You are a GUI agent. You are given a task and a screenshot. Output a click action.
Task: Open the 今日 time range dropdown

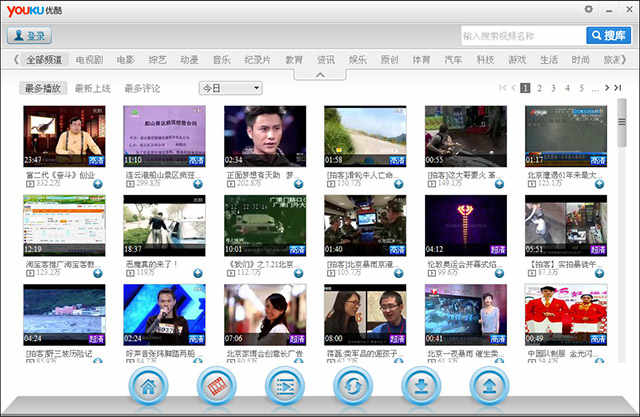click(x=231, y=88)
